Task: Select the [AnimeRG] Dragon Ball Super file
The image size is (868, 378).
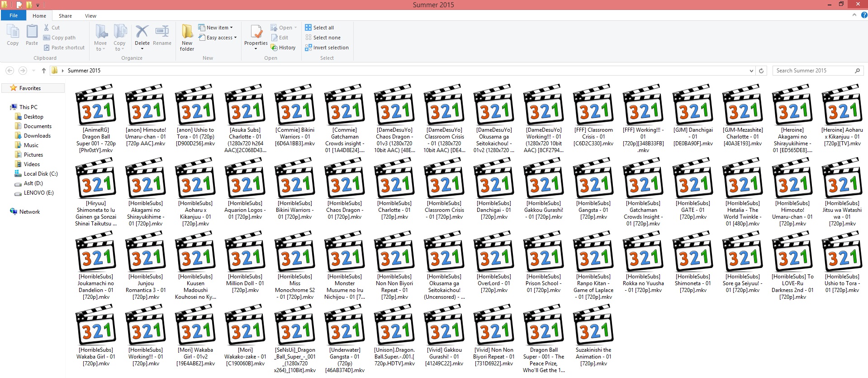Action: (x=96, y=119)
